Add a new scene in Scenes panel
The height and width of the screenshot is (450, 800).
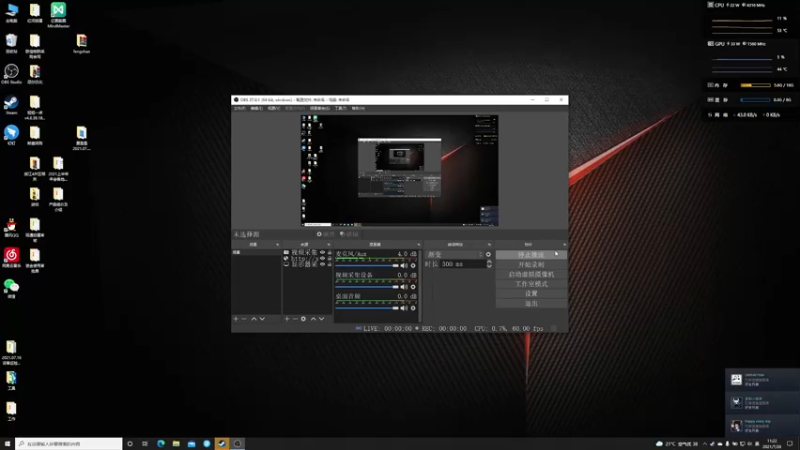[x=236, y=319]
